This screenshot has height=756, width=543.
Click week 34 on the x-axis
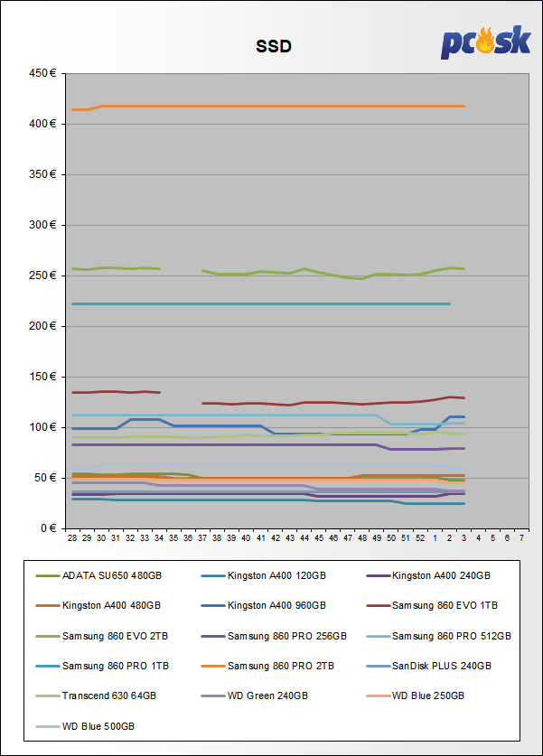tap(159, 538)
